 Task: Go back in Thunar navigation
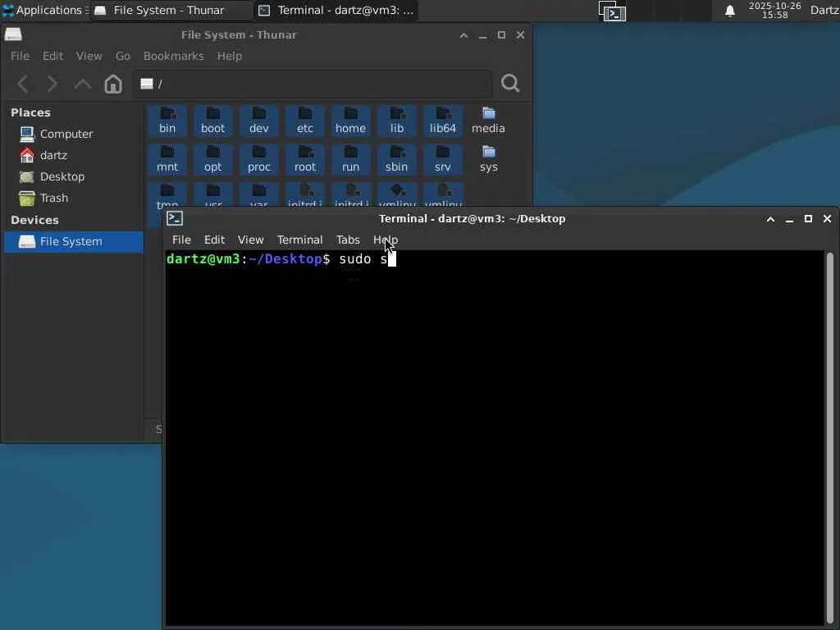[x=23, y=84]
